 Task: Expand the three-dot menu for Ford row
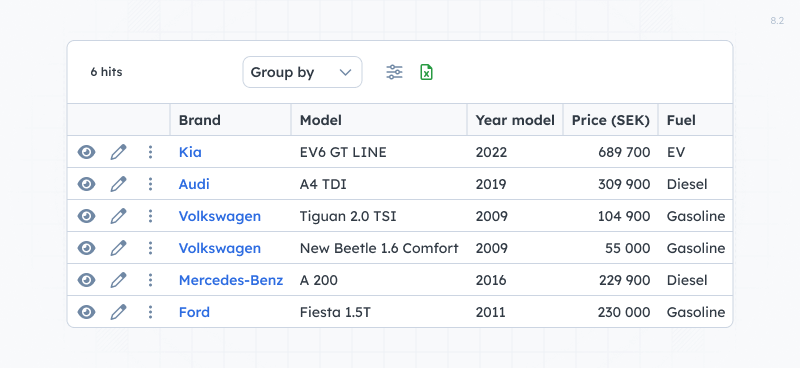150,312
